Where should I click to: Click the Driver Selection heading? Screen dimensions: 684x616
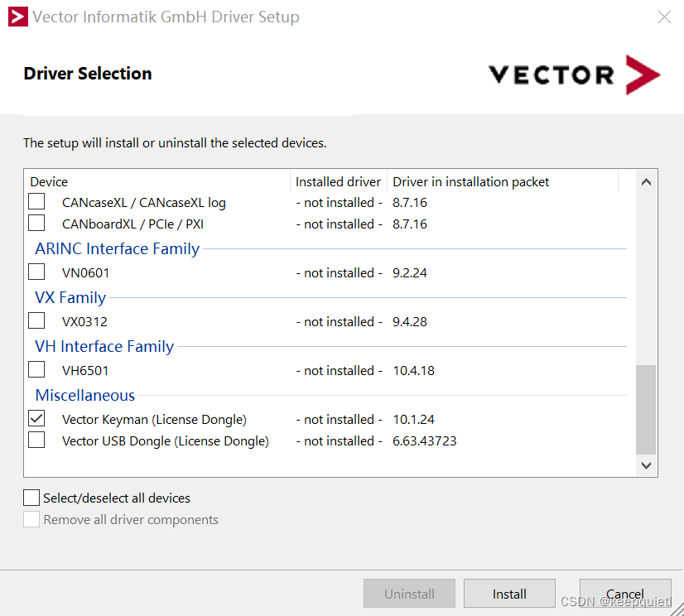tap(88, 74)
